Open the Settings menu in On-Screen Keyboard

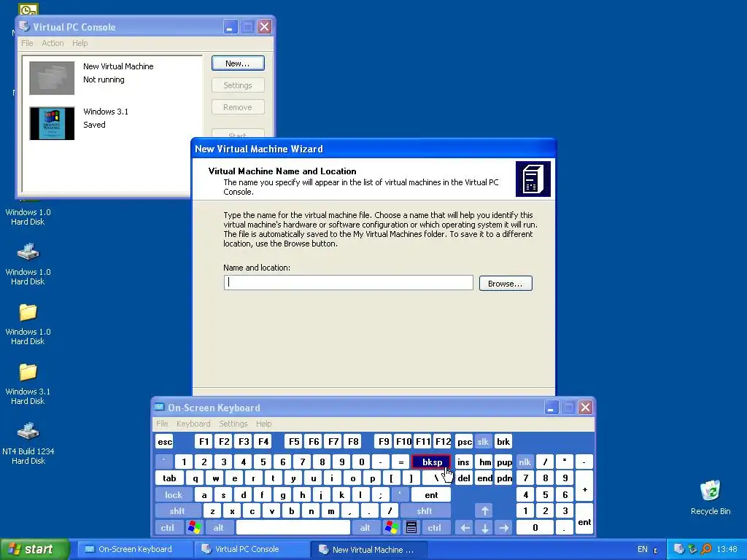click(233, 424)
